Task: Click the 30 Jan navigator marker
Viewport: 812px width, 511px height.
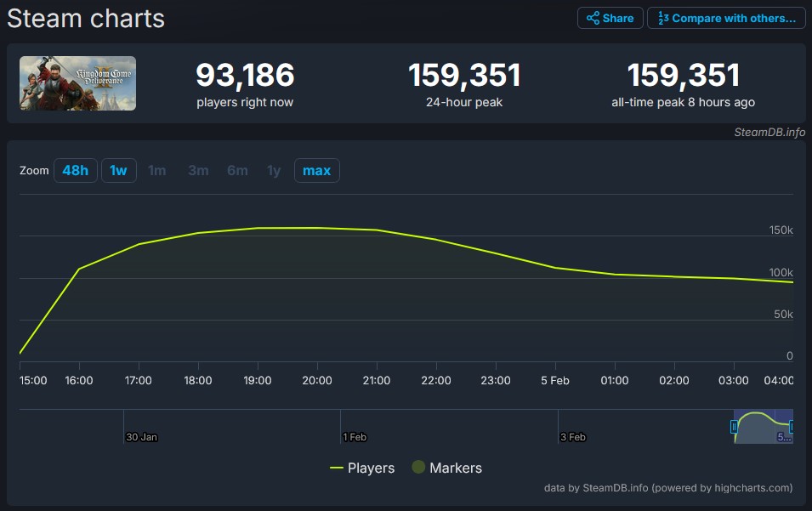Action: coord(141,437)
